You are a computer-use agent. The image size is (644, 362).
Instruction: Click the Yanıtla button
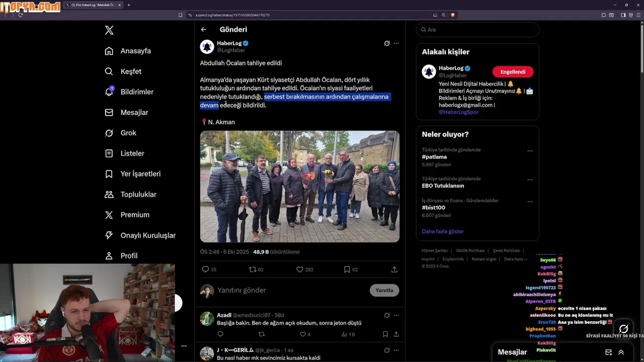click(x=384, y=290)
